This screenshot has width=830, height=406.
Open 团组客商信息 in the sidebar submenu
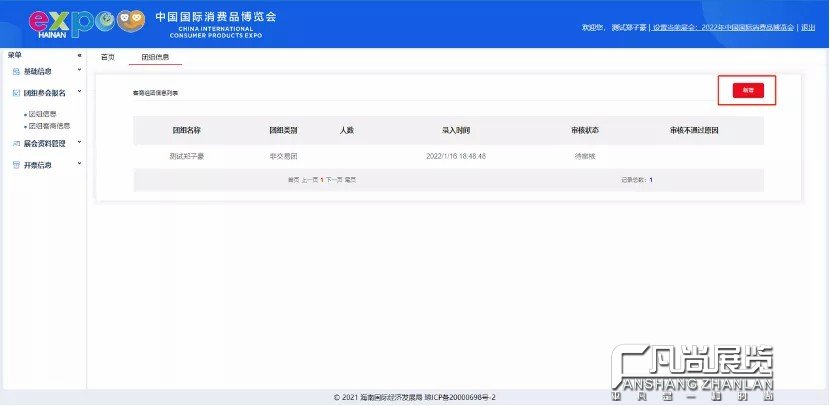point(48,126)
